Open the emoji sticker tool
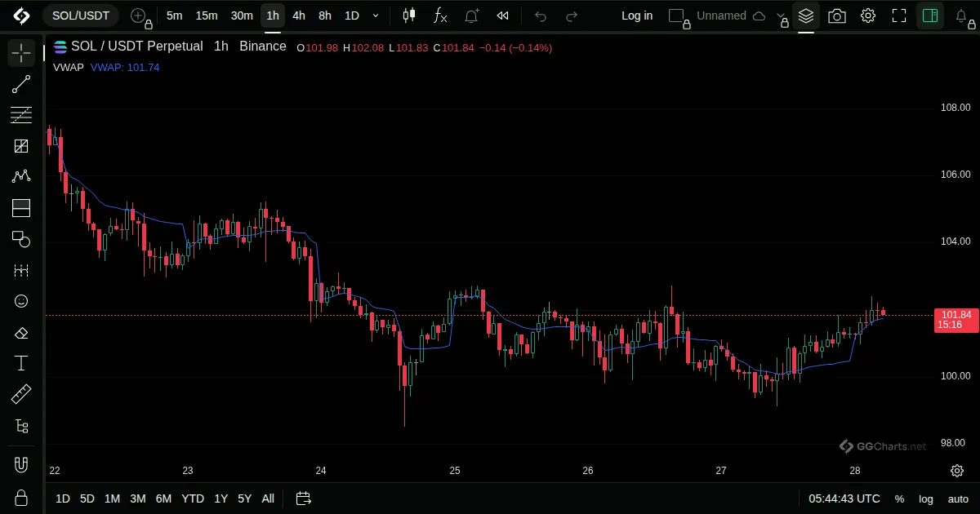The width and height of the screenshot is (980, 514). point(21,301)
